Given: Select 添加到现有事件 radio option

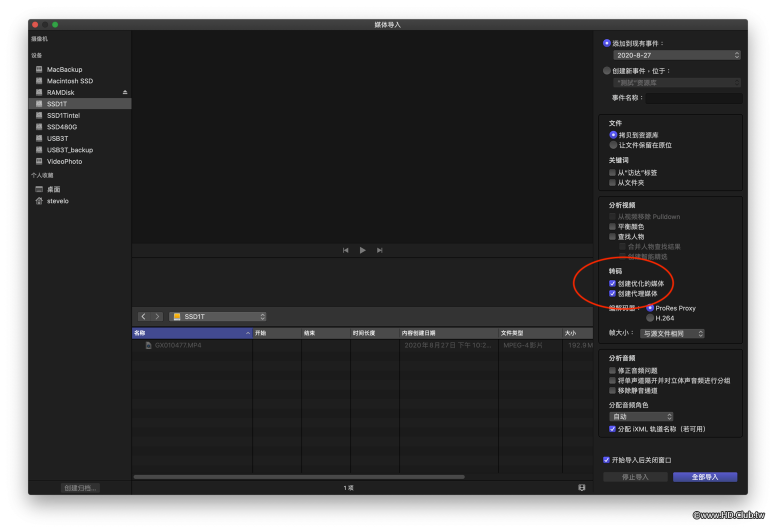Looking at the screenshot, I should 606,43.
